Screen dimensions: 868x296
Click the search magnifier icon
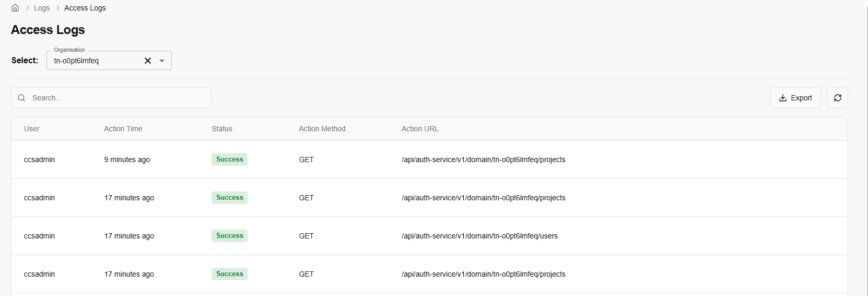tap(21, 98)
